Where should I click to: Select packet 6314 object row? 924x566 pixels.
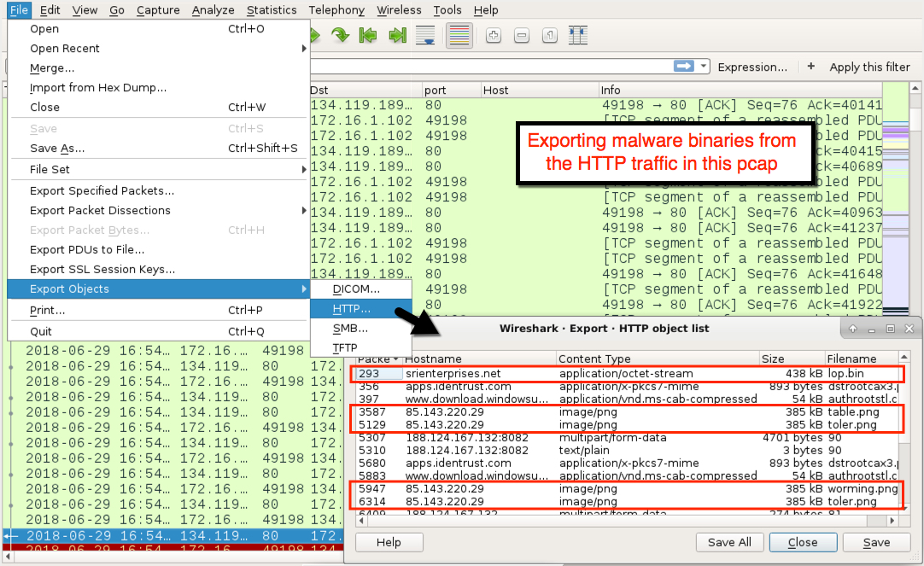point(628,502)
